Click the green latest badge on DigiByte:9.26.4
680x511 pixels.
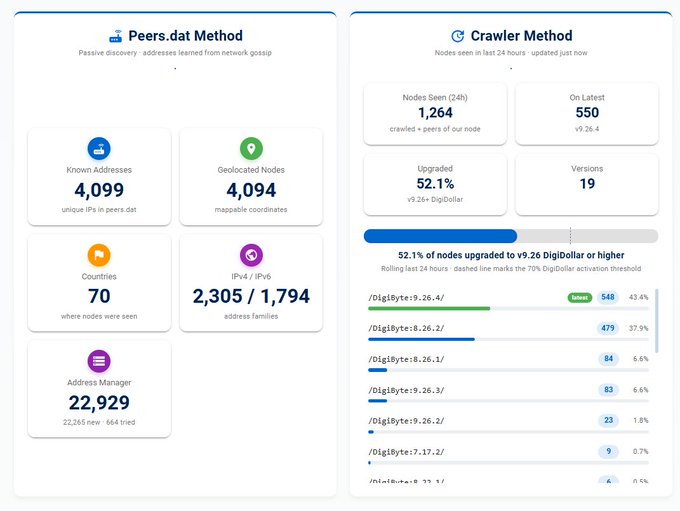coord(579,298)
